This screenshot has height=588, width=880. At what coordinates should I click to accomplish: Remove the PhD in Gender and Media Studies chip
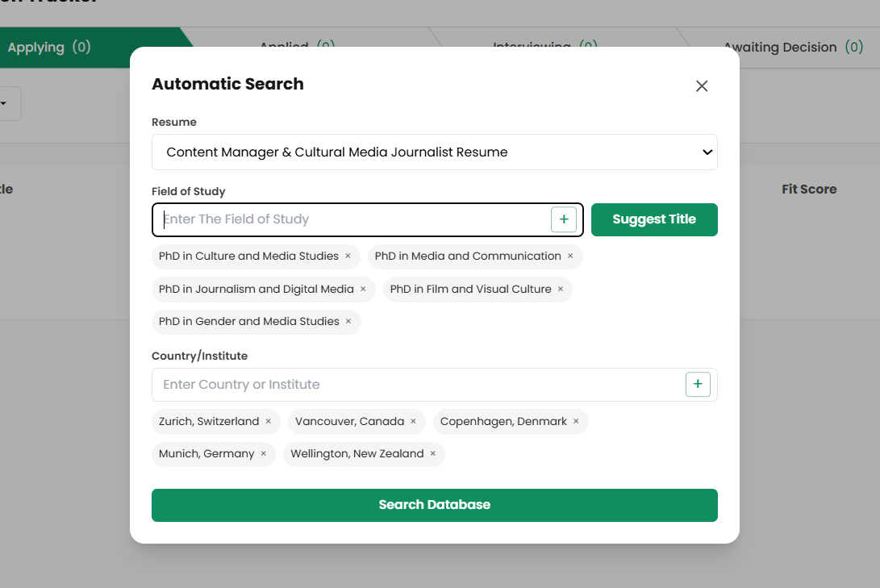pyautogui.click(x=348, y=321)
